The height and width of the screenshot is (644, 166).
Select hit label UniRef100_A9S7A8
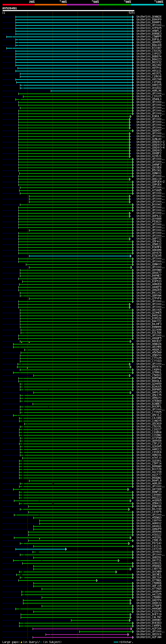(x=149, y=79)
